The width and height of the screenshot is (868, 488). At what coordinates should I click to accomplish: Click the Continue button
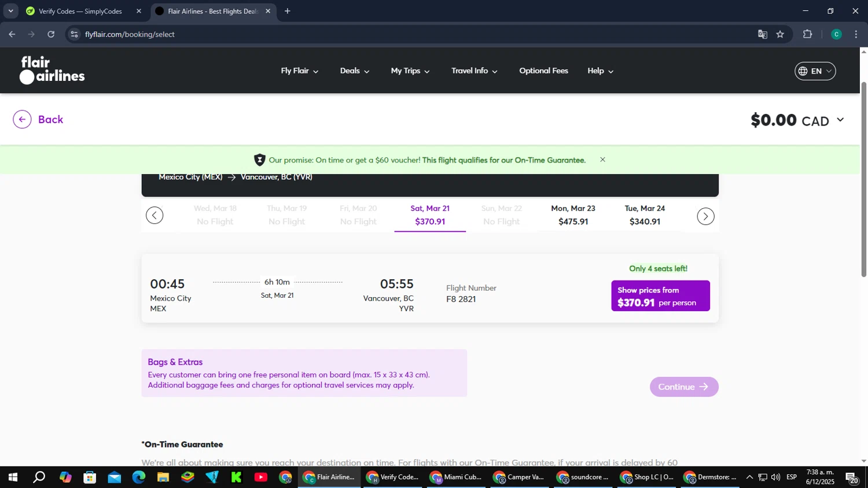pos(684,387)
